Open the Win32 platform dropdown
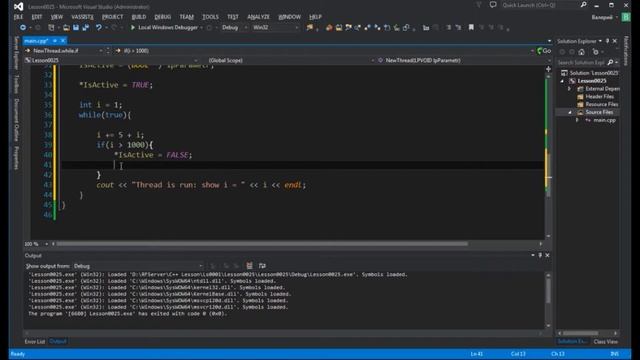This screenshot has width=640, height=360. [x=275, y=27]
